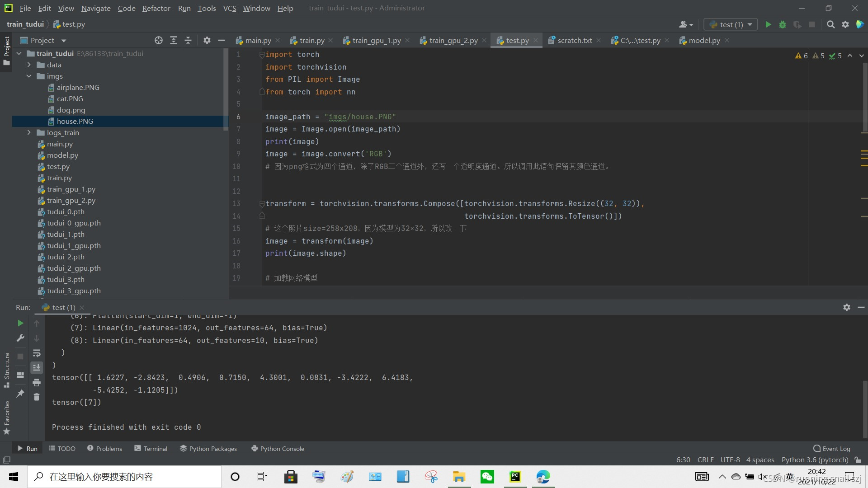Expand the data folder
Viewport: 868px width, 488px height.
click(29, 65)
